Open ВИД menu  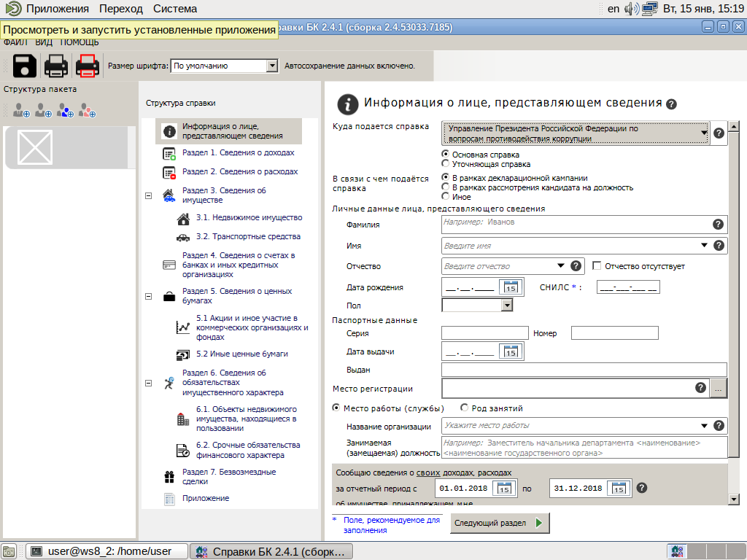coord(43,42)
